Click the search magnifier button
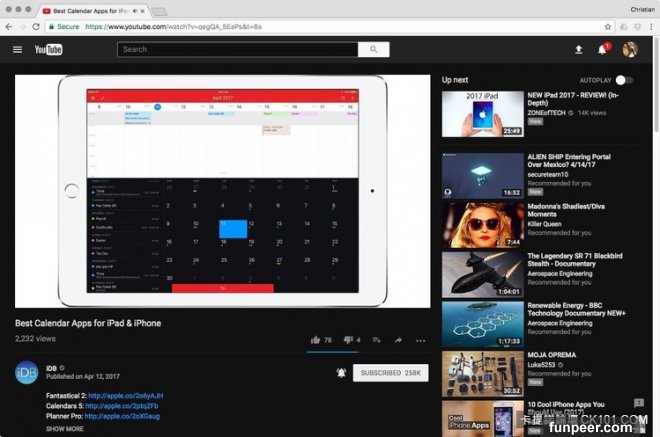This screenshot has height=437, width=660. tap(373, 49)
